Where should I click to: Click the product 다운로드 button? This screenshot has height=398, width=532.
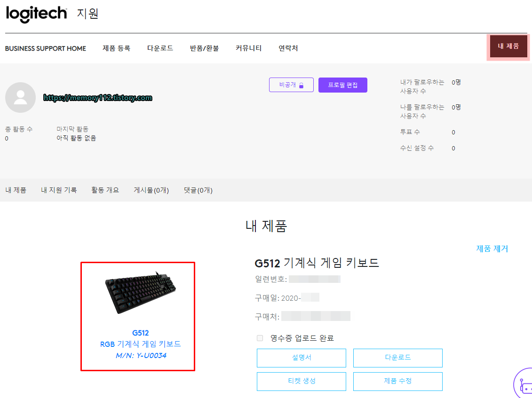click(397, 358)
